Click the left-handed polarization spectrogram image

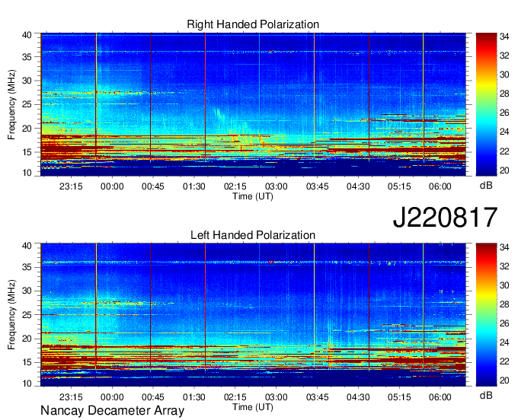tap(253, 314)
